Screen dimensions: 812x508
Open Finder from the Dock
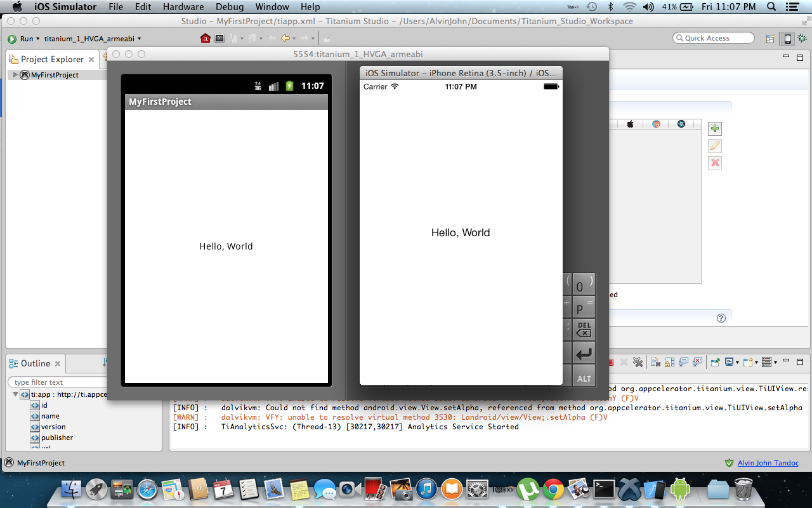[72, 488]
